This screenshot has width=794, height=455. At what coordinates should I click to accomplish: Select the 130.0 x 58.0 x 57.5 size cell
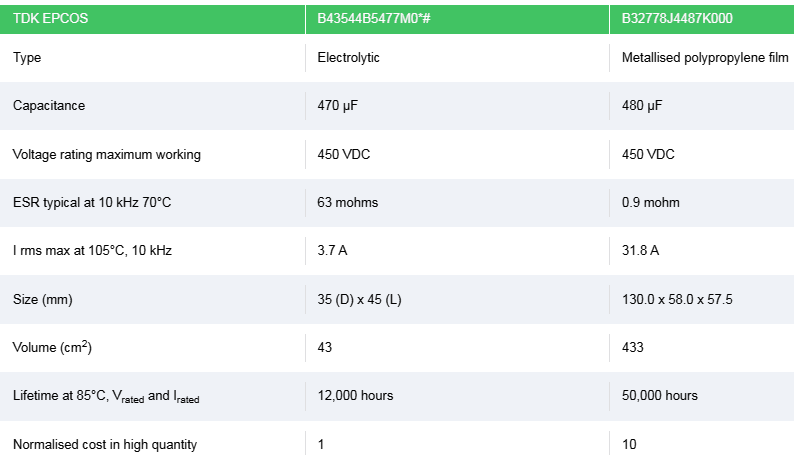[677, 299]
